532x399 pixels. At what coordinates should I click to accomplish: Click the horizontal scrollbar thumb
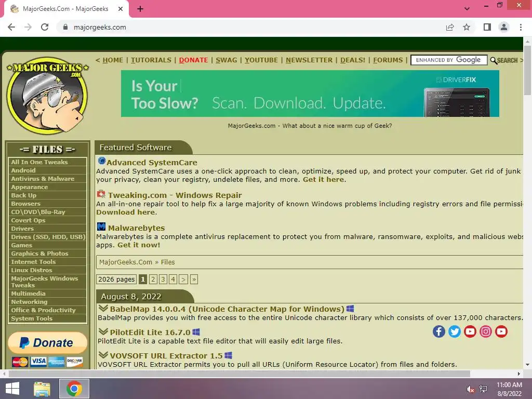click(x=239, y=374)
